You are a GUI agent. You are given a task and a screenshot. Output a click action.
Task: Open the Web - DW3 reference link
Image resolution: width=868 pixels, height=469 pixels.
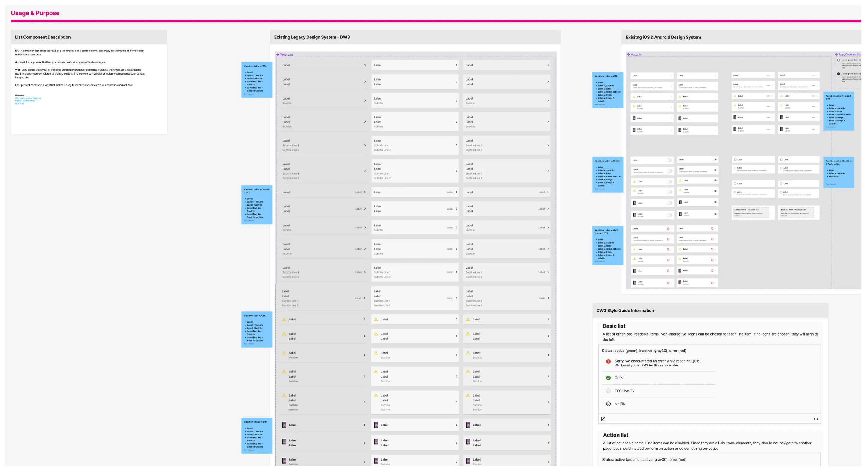(20, 103)
